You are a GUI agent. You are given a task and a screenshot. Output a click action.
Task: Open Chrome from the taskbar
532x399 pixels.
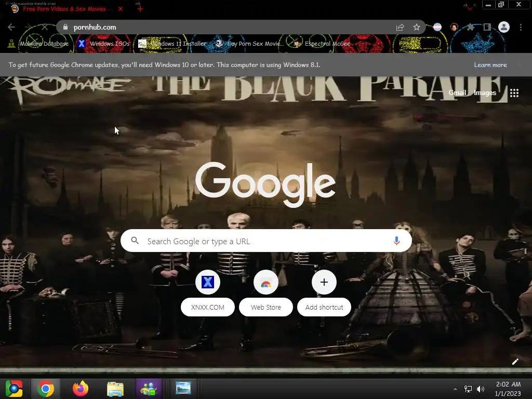pos(46,389)
